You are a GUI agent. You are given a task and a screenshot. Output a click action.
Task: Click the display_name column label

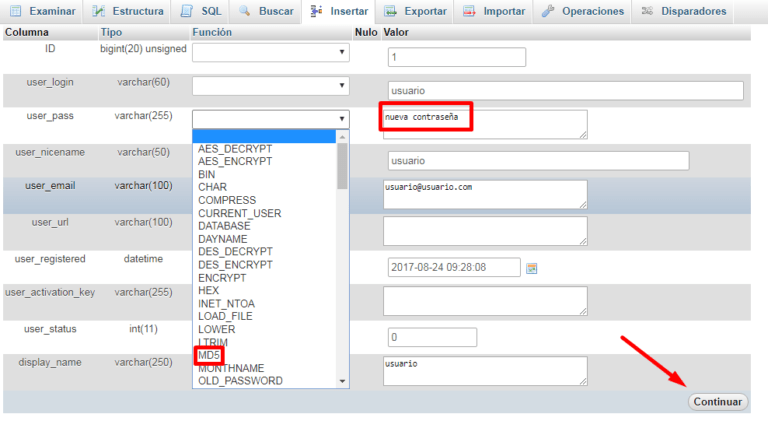tap(50, 363)
